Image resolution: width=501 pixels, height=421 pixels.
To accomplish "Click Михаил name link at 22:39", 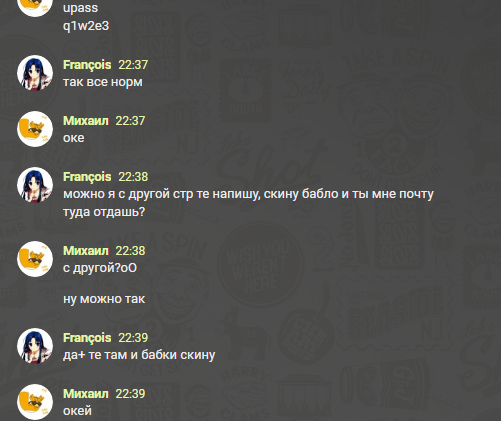I will 86,394.
